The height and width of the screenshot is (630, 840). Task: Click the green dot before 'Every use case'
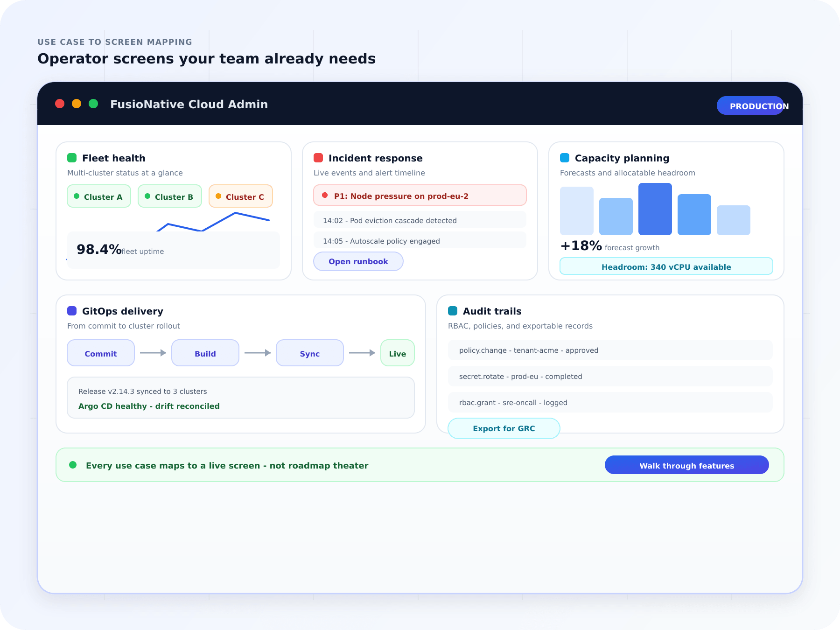point(73,465)
